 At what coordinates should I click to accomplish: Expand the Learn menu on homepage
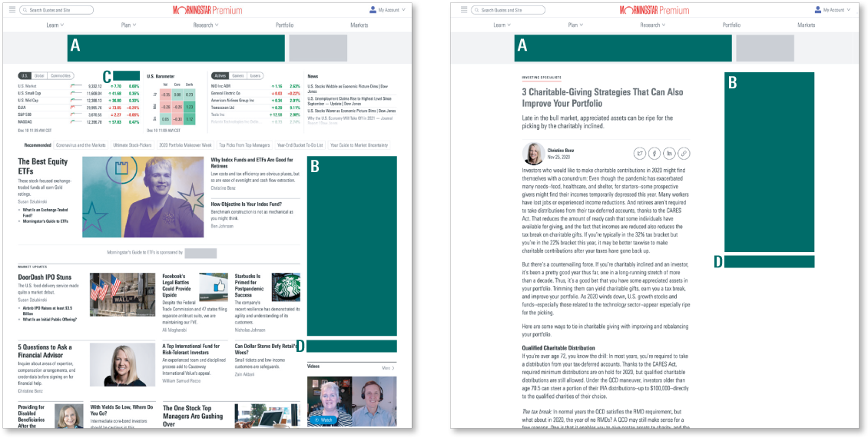click(x=55, y=25)
